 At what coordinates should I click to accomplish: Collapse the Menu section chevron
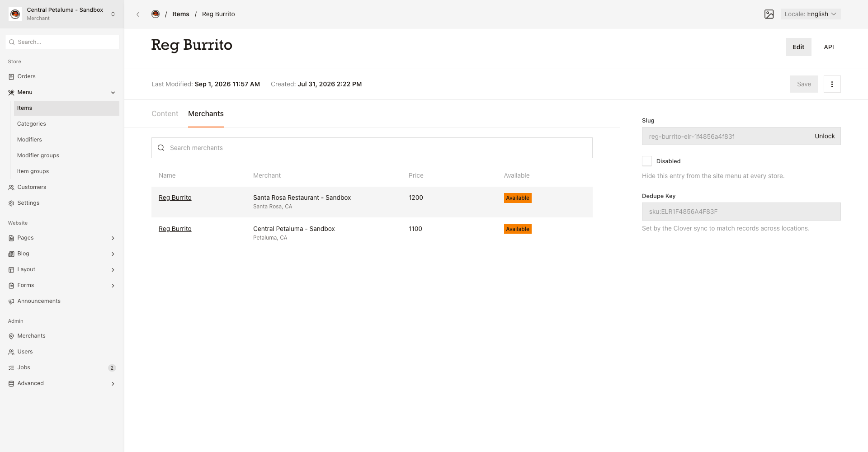coord(113,93)
